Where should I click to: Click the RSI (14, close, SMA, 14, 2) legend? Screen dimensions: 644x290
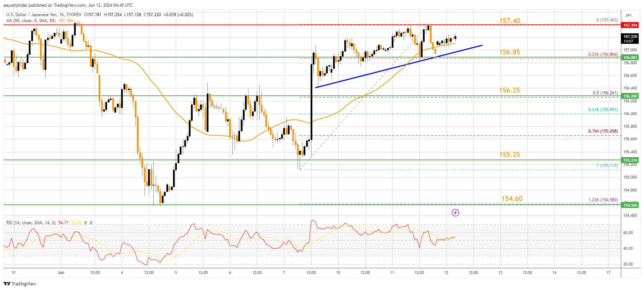(31, 223)
